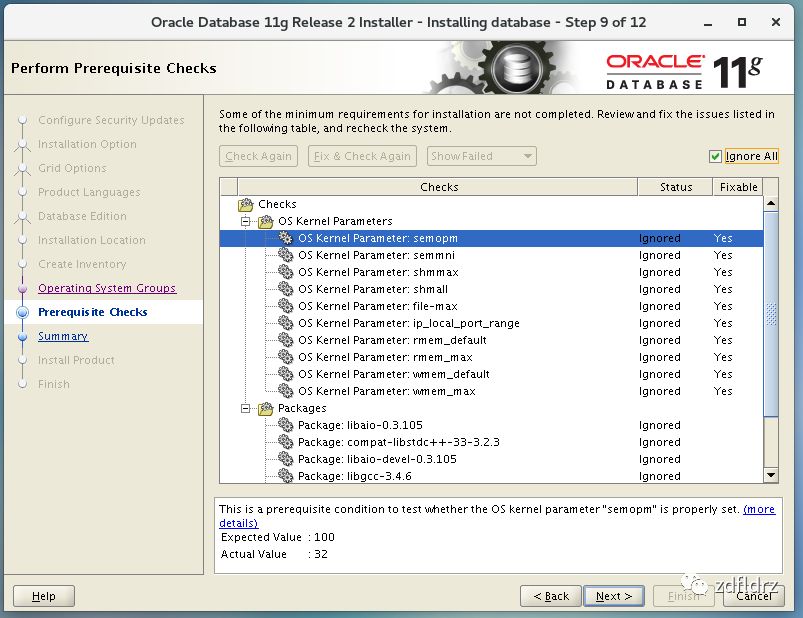The image size is (803, 618).
Task: Select row OS Kernel Parameter: shmall
Action: coord(491,289)
